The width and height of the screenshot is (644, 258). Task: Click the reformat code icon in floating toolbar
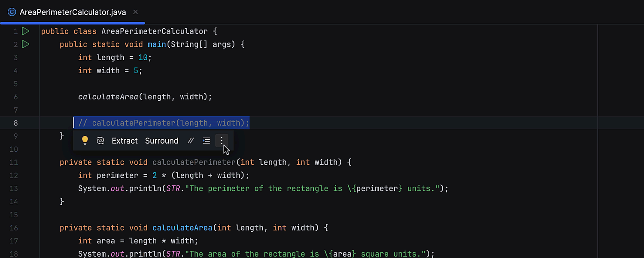tap(206, 141)
